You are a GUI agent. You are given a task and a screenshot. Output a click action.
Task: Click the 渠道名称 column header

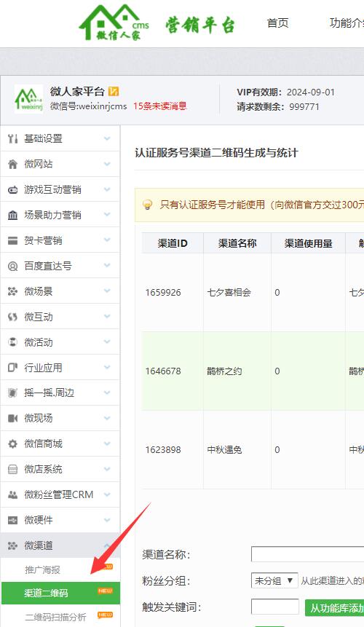[x=237, y=243]
